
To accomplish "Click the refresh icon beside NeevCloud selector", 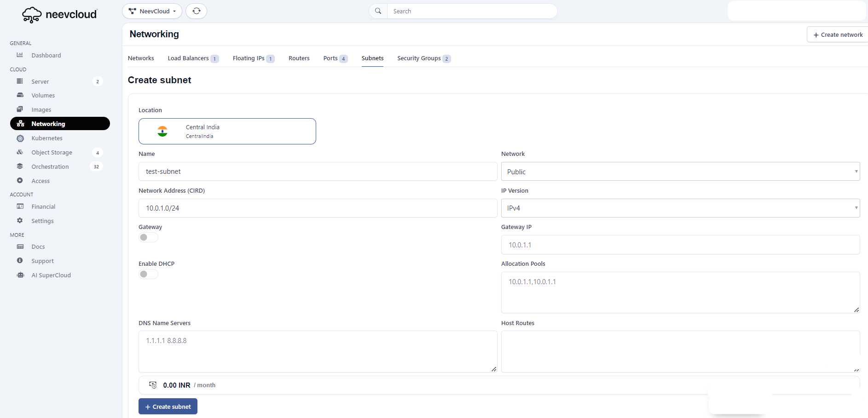I will [197, 11].
